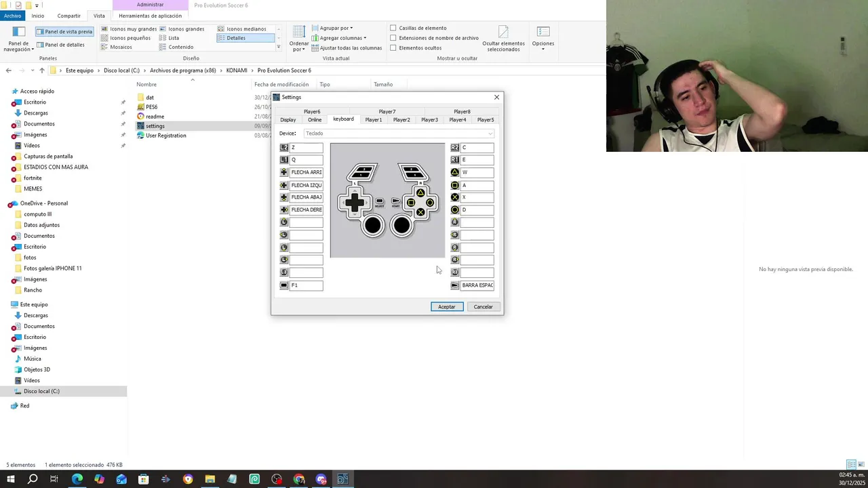Open Opciones in the Explorer ribbon

point(543,39)
